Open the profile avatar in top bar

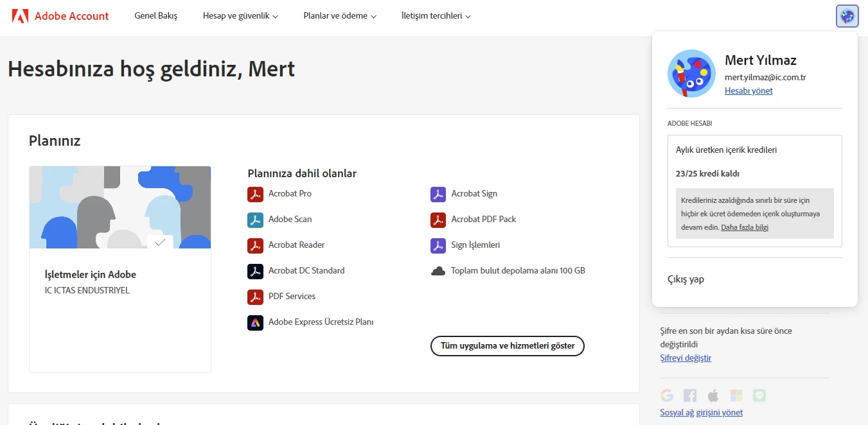(847, 16)
